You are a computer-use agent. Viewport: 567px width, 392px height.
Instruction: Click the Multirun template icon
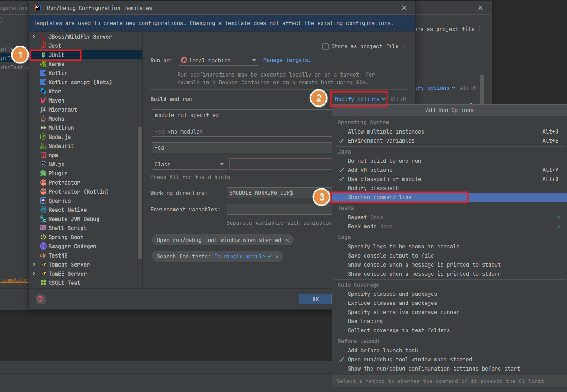click(x=43, y=128)
